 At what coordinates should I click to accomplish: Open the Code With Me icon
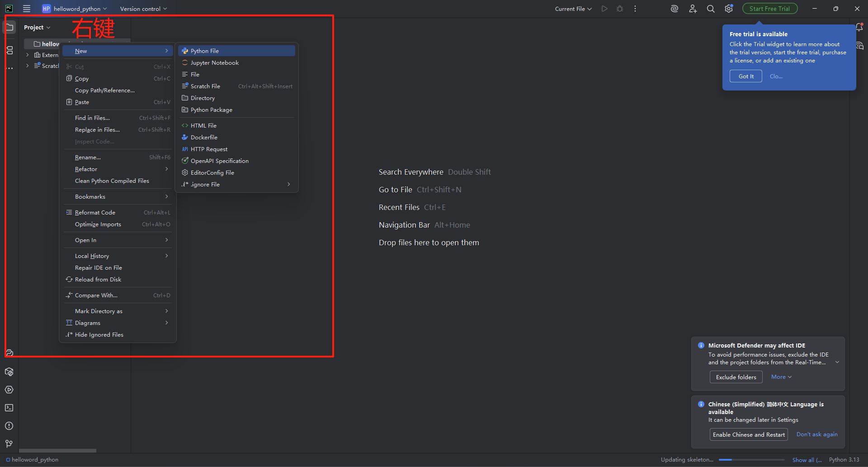pyautogui.click(x=693, y=9)
